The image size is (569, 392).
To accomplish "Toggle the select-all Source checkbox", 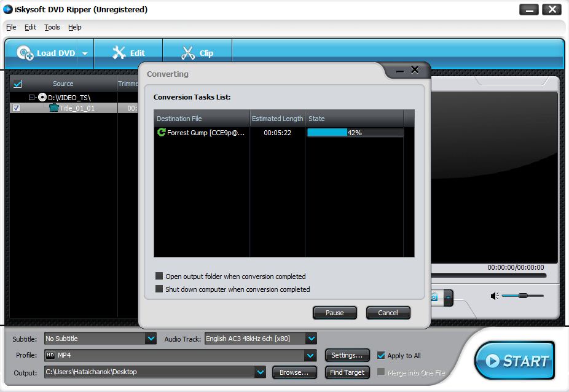I will coord(17,84).
